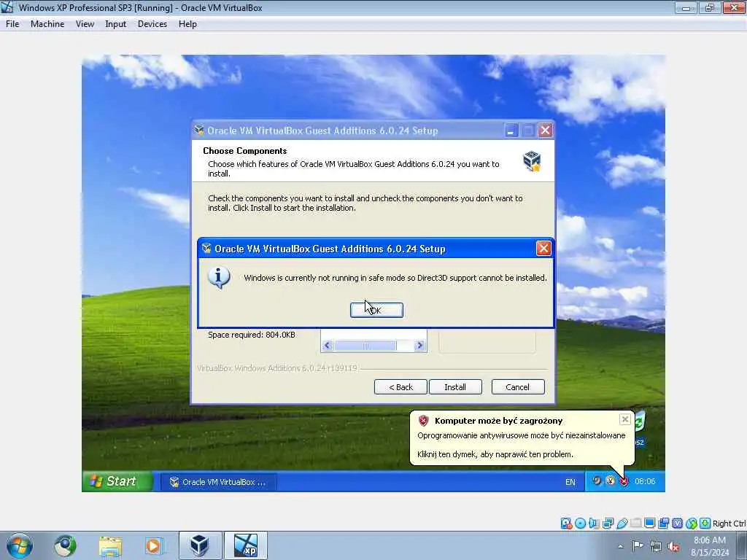Click the Right Ctrl host key label
The image size is (747, 560).
729,524
